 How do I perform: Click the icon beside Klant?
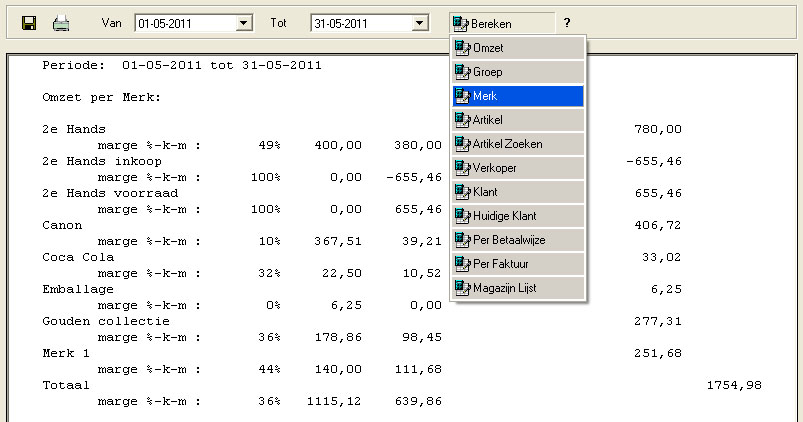[x=462, y=191]
